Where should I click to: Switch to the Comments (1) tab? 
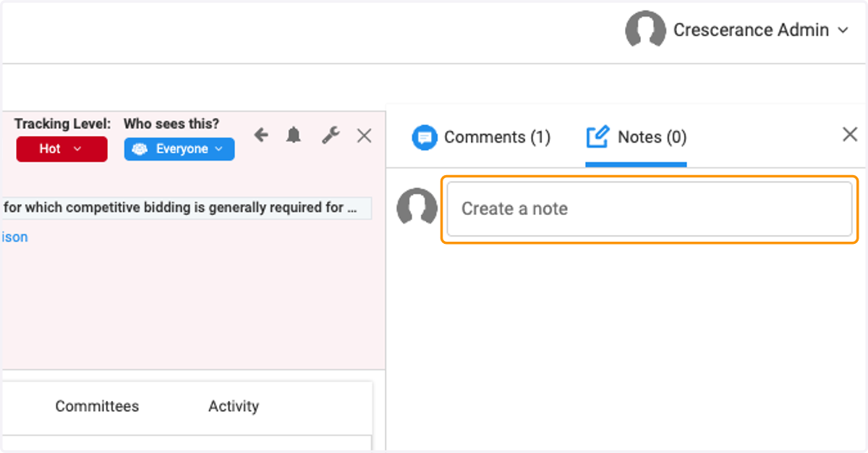coord(481,137)
